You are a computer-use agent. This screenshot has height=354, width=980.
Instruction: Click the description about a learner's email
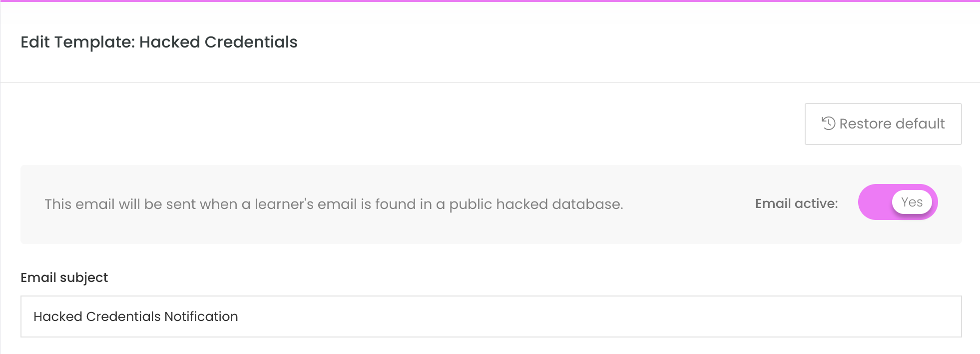pos(334,204)
